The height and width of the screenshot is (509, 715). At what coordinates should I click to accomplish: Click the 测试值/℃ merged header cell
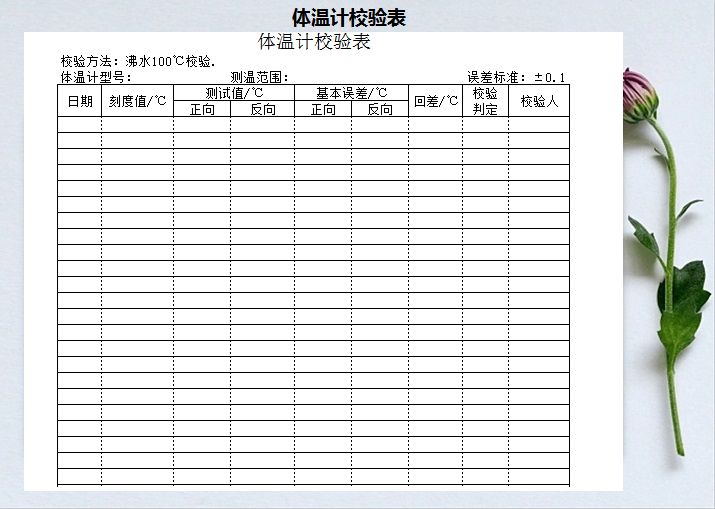click(x=234, y=93)
